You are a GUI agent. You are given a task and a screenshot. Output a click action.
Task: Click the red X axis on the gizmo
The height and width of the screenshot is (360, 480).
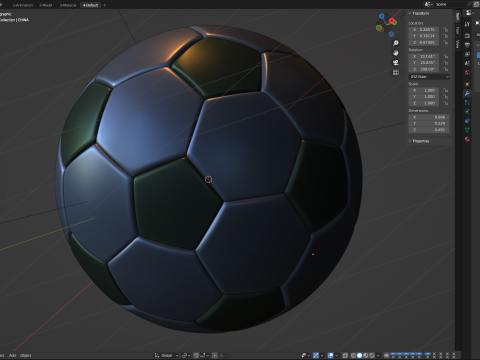[x=392, y=21]
